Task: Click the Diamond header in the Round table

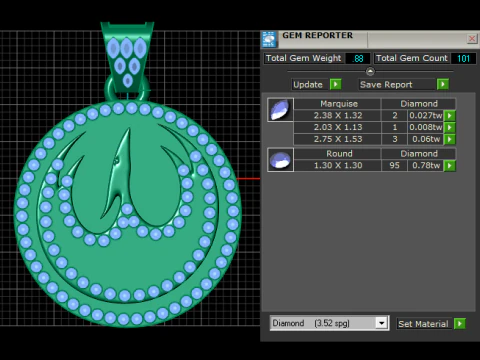Action: tap(419, 154)
